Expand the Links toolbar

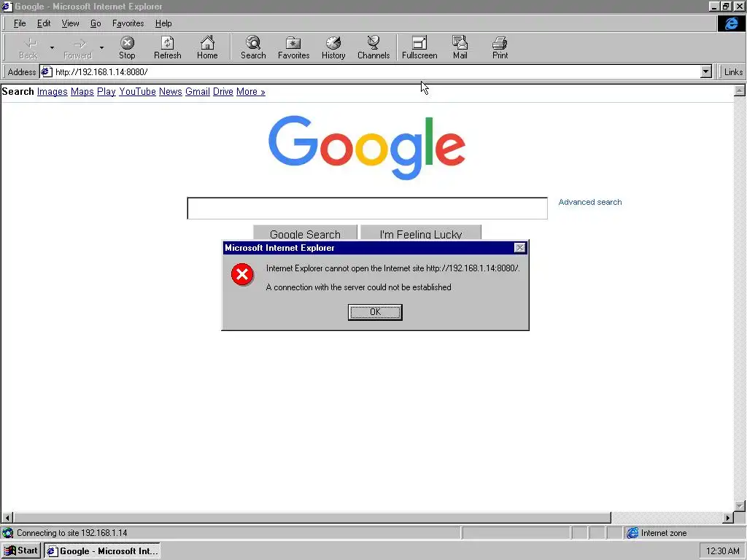pos(733,72)
